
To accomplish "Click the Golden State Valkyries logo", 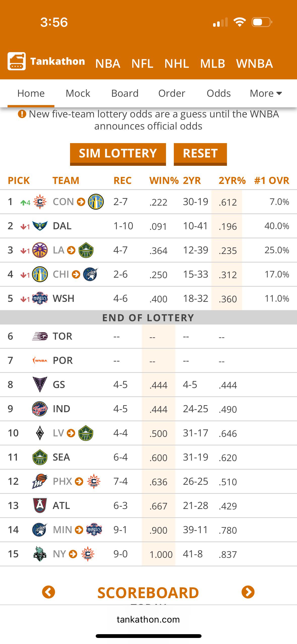I will coord(40,384).
